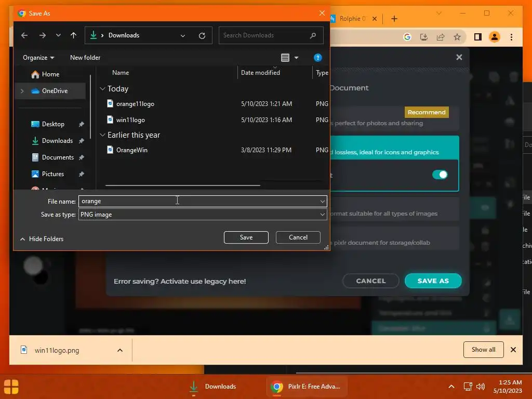Screen dimensions: 532x399
Task: Open the Organize menu
Action: 38,58
